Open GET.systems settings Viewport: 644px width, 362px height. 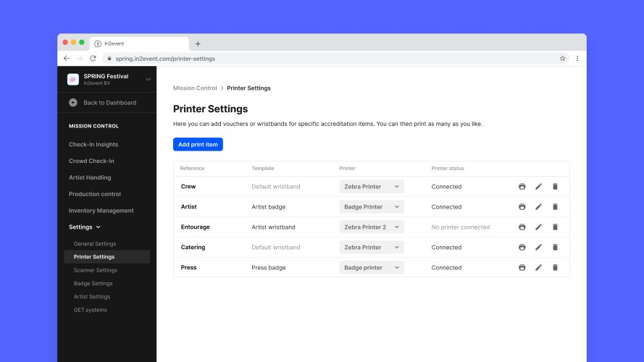[x=91, y=310]
